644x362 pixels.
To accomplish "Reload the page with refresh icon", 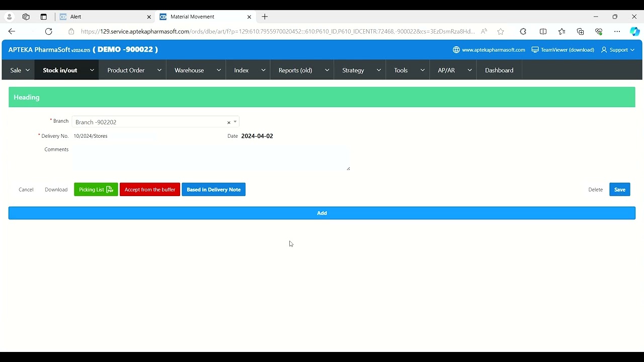I will click(x=48, y=31).
